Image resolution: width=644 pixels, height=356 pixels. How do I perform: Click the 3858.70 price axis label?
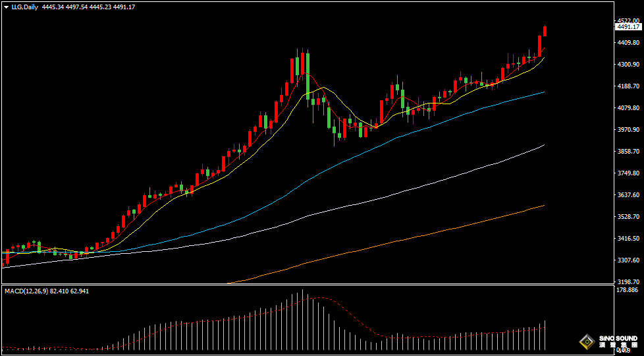click(626, 152)
